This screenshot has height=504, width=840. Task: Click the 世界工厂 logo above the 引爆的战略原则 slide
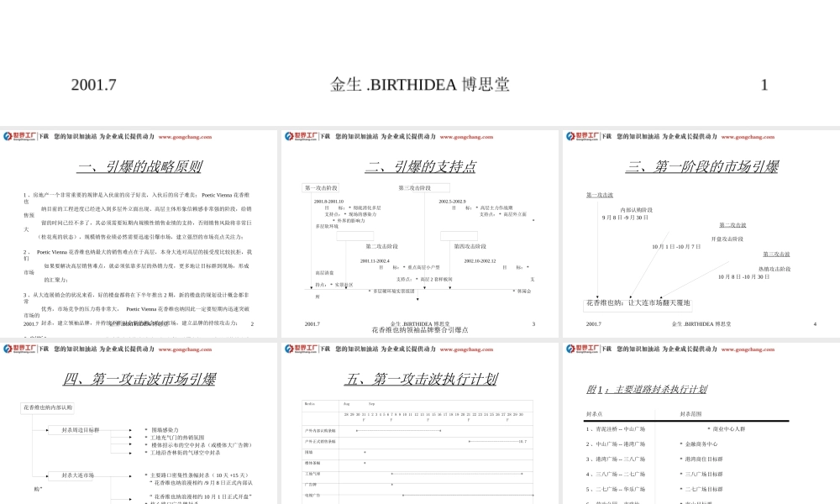click(x=19, y=137)
